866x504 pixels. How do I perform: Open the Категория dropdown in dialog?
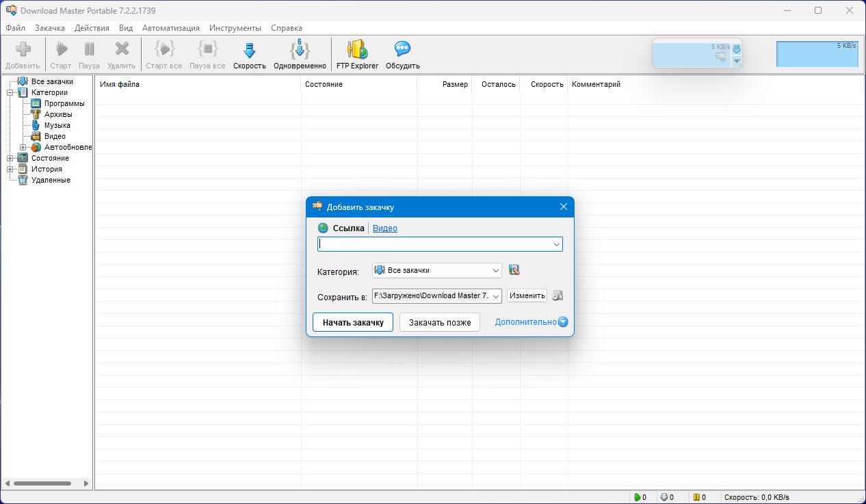tap(496, 271)
